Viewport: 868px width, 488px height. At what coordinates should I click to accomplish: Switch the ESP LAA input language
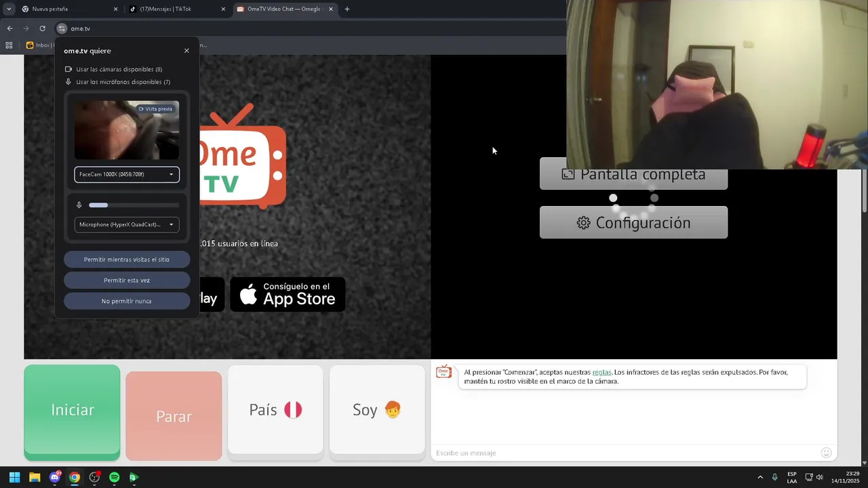[x=792, y=477]
